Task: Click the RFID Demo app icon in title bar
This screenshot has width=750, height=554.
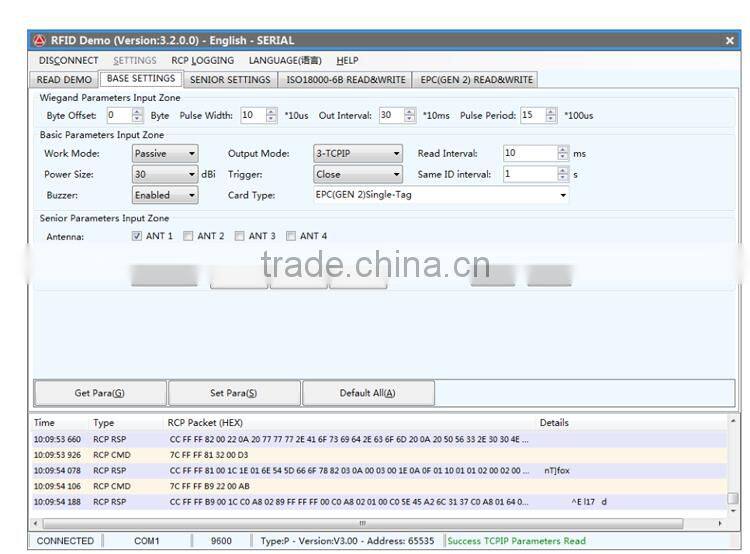Action: click(x=40, y=40)
